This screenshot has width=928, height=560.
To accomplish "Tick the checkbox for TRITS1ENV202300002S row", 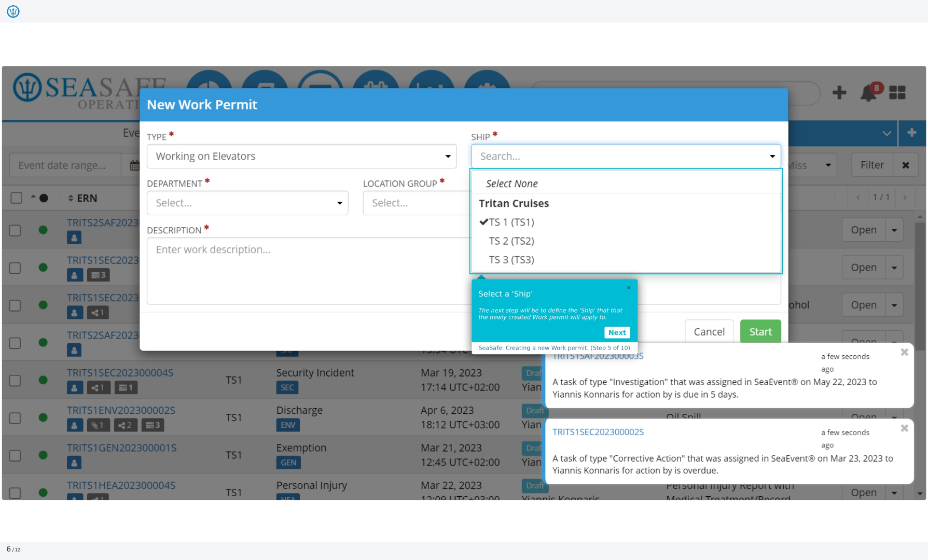I will [16, 418].
